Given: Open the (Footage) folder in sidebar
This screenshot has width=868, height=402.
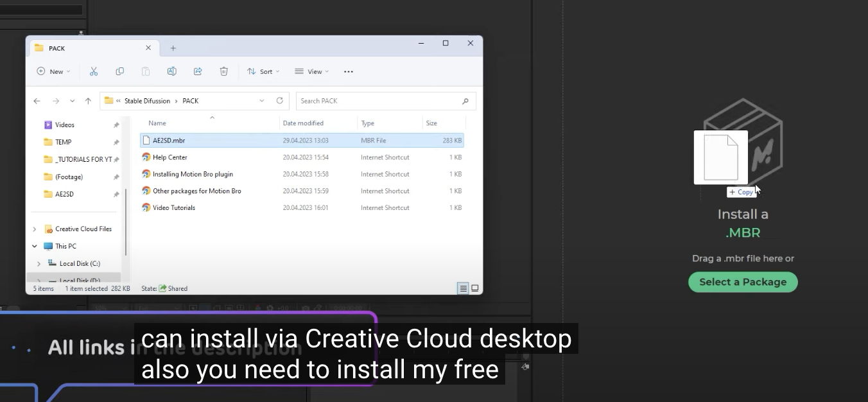Looking at the screenshot, I should pyautogui.click(x=69, y=177).
